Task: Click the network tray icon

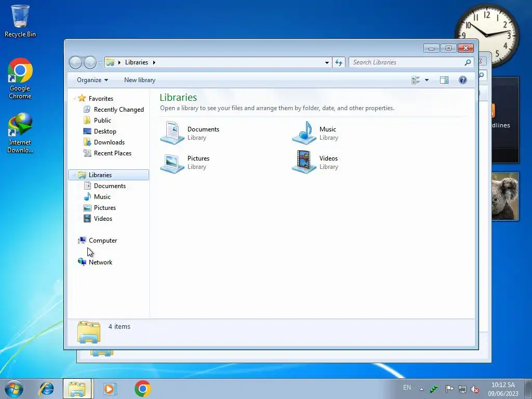Action: coord(462,389)
